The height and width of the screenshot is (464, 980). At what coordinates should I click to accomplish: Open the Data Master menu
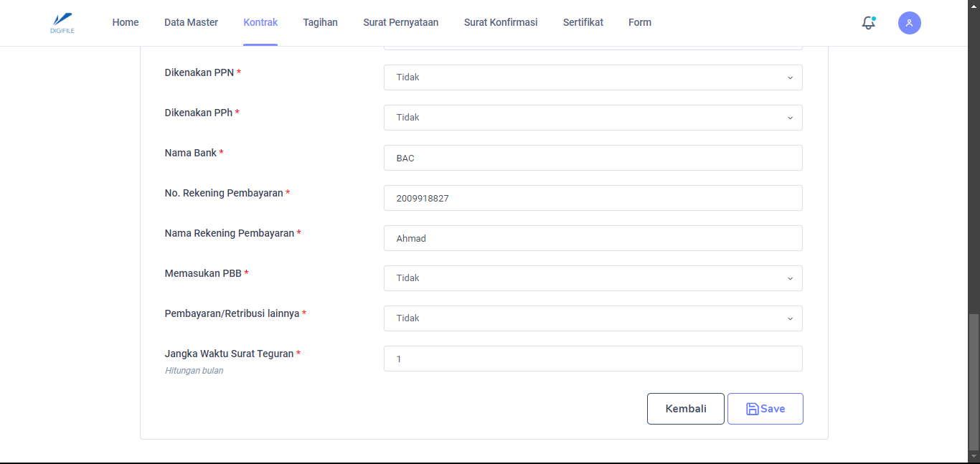[191, 22]
